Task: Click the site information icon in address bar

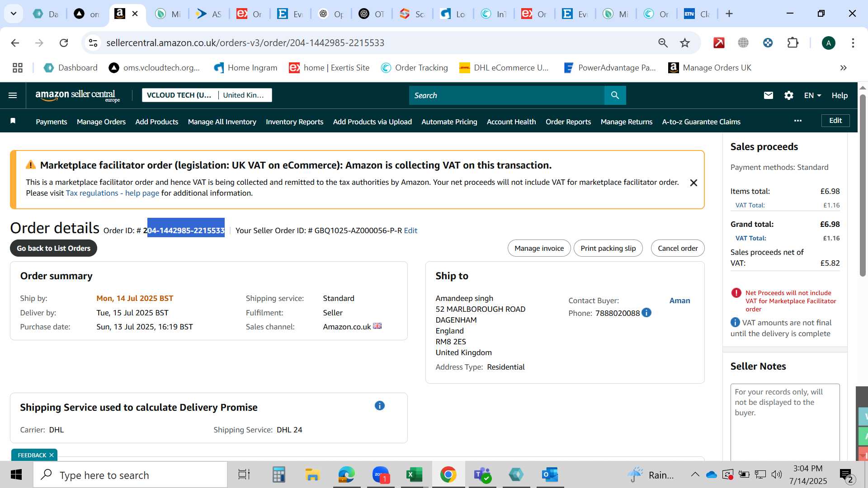Action: [x=93, y=43]
